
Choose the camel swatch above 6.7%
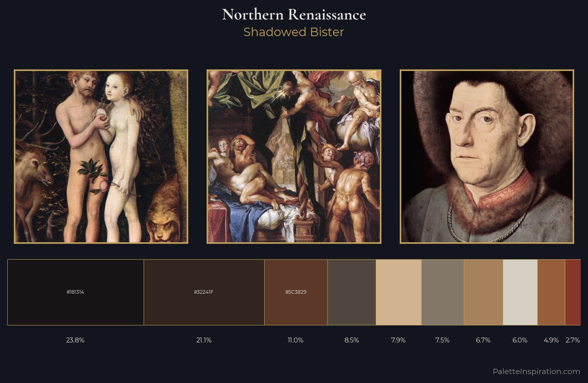[483, 292]
